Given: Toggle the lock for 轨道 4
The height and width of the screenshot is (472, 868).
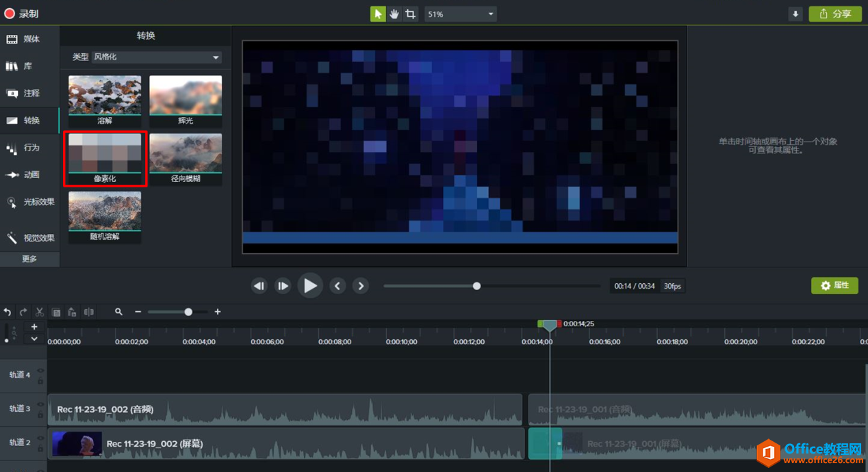Looking at the screenshot, I should click(40, 381).
